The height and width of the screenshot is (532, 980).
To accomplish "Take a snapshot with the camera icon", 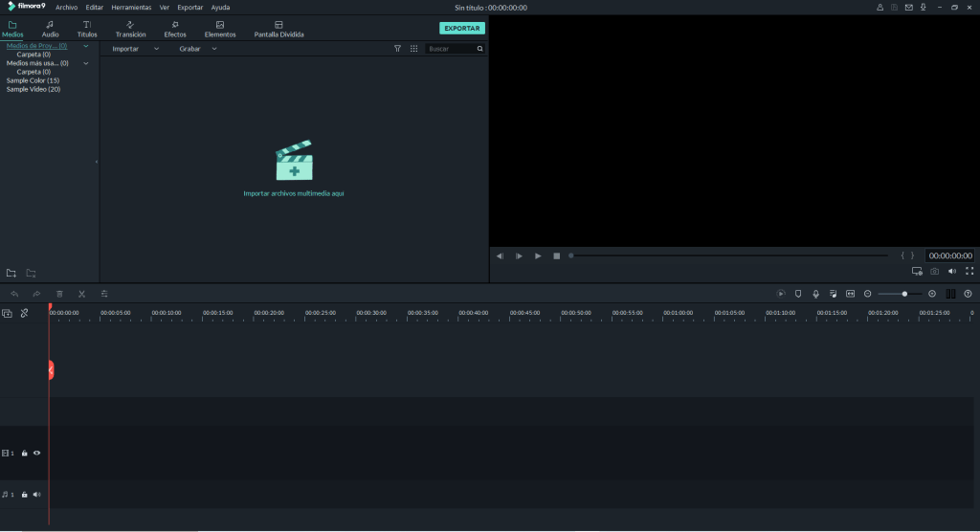I will pos(934,271).
